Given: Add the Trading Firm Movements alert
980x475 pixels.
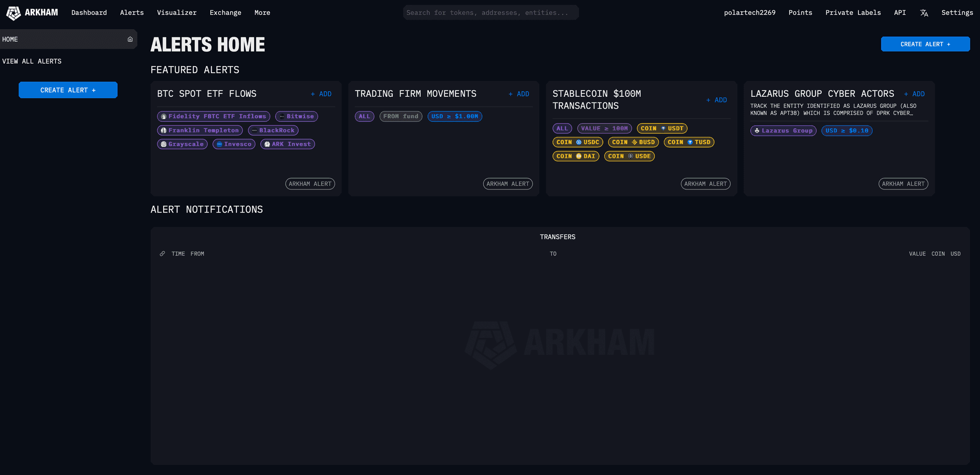Looking at the screenshot, I should pos(519,94).
